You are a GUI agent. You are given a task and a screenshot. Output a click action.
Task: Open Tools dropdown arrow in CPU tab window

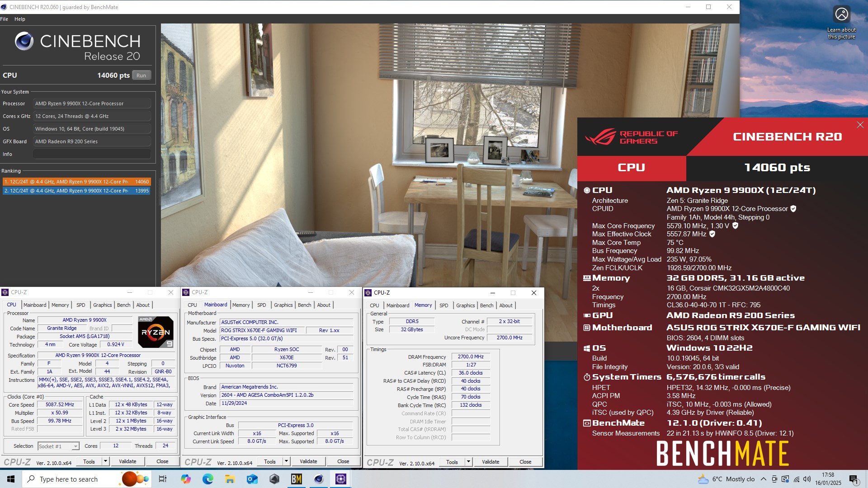(105, 461)
